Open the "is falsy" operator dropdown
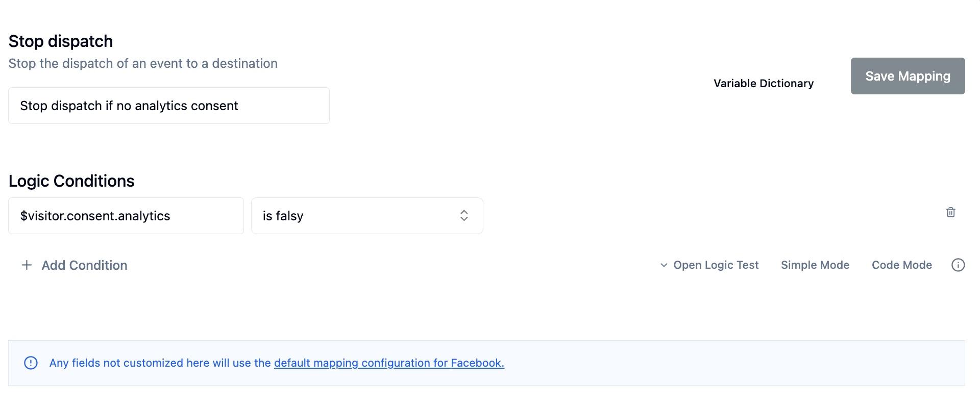This screenshot has height=407, width=980. [367, 216]
